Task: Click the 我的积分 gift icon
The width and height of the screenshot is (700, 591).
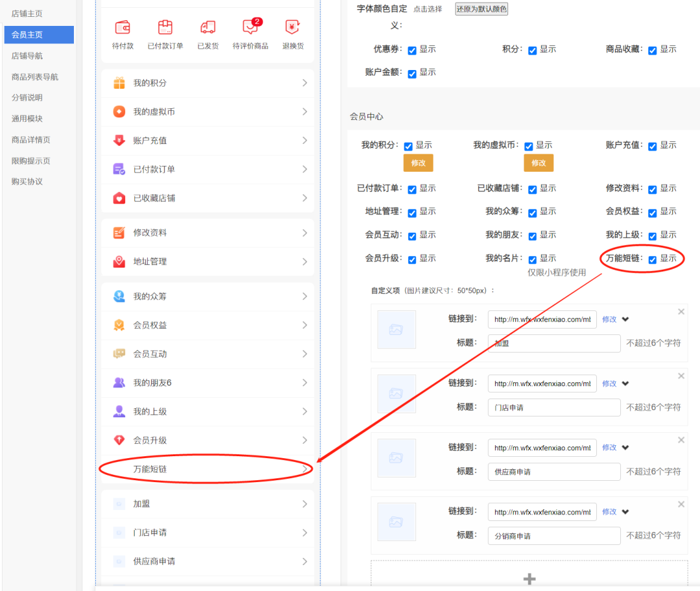Action: (119, 83)
